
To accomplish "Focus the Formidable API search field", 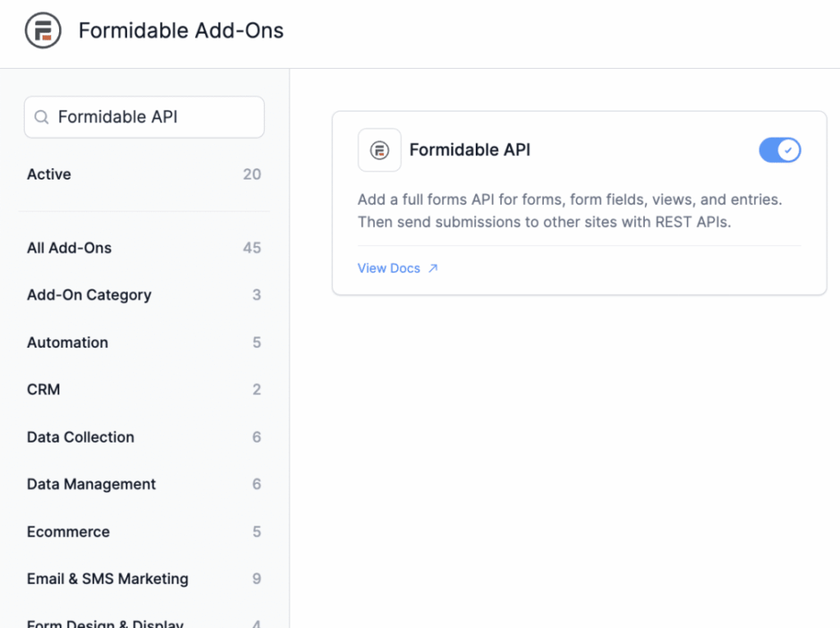I will click(x=144, y=116).
